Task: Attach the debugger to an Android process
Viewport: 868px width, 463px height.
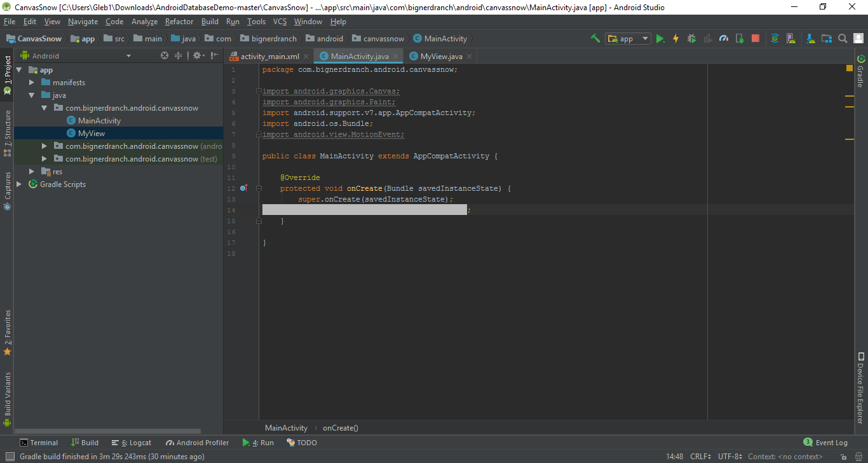Action: [740, 39]
